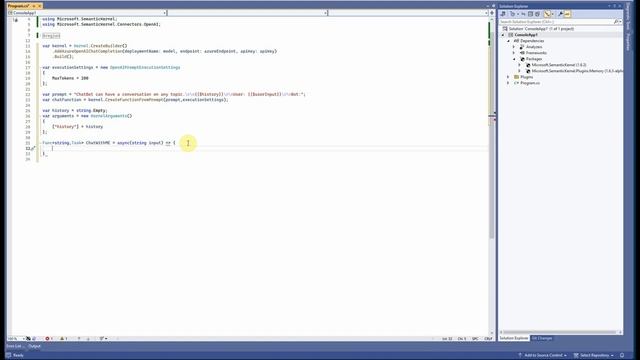Collapse the Packages node
This screenshot has height=360, width=640.
(514, 59)
